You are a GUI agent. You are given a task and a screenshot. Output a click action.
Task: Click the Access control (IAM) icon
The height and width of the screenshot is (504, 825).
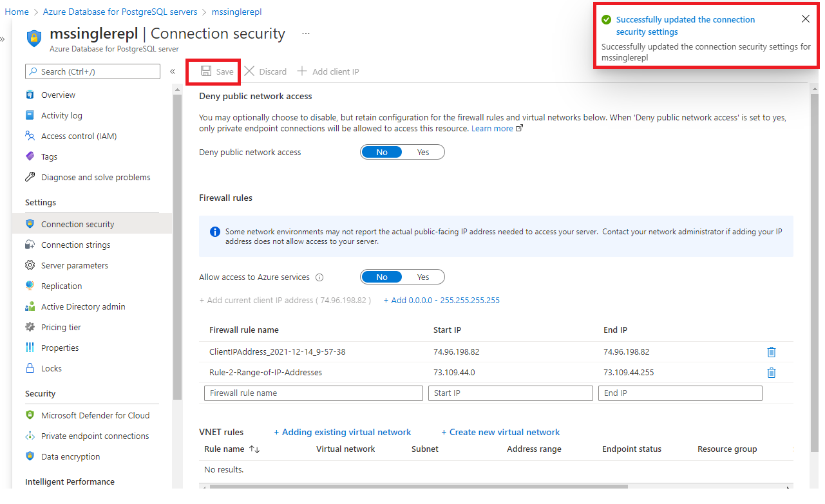pyautogui.click(x=30, y=136)
